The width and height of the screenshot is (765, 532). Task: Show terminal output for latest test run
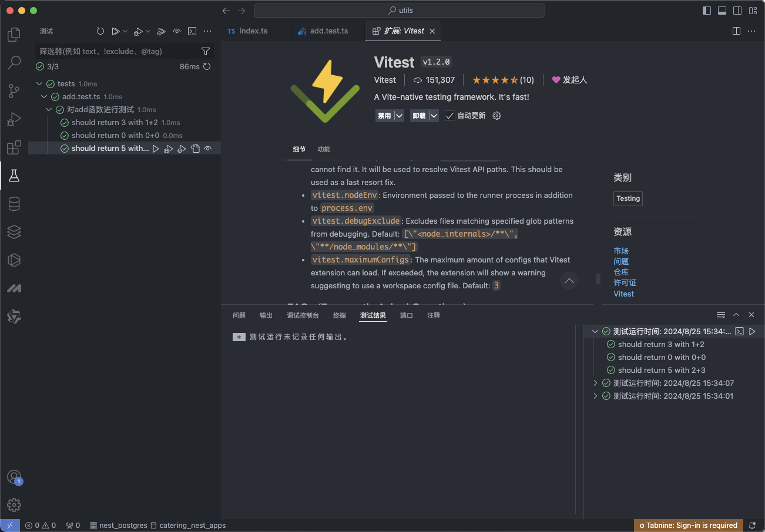[740, 332]
